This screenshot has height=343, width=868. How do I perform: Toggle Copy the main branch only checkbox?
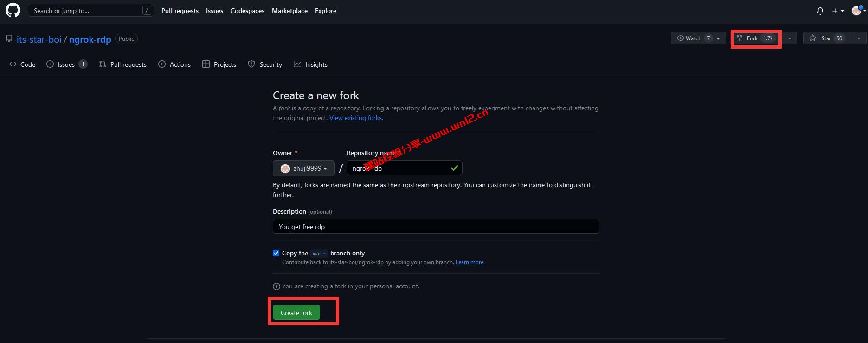click(x=276, y=253)
